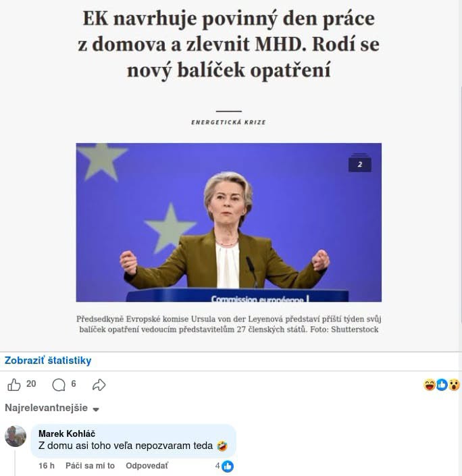The width and height of the screenshot is (462, 476).
Task: Click Marek Kohláč's profile avatar
Action: (x=16, y=436)
